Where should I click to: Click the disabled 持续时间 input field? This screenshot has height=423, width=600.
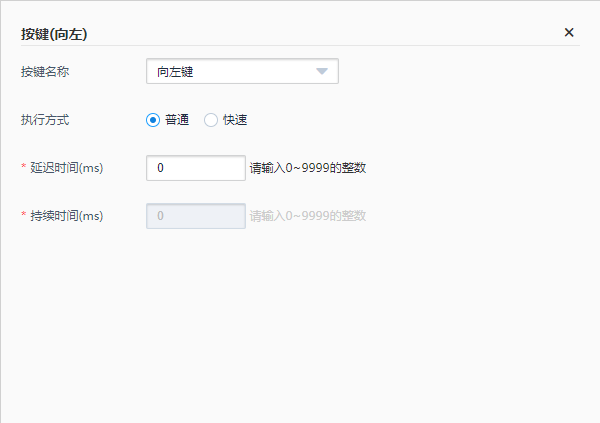(x=195, y=216)
